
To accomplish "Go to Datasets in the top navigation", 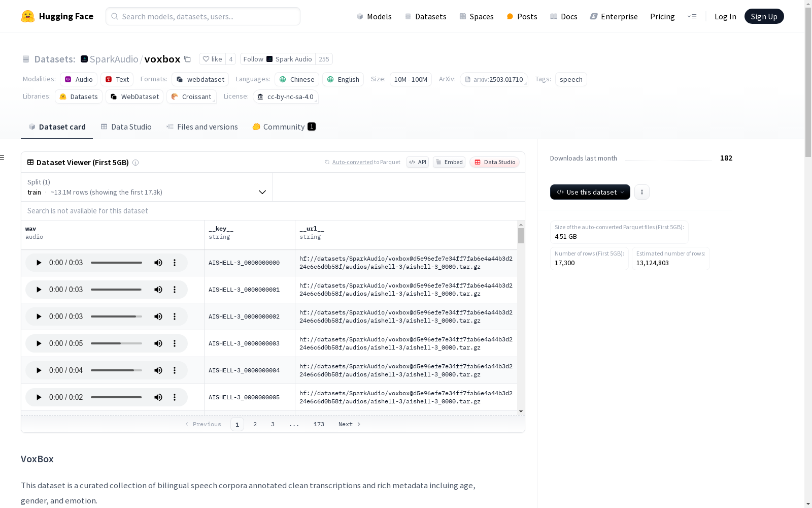I will tap(425, 16).
